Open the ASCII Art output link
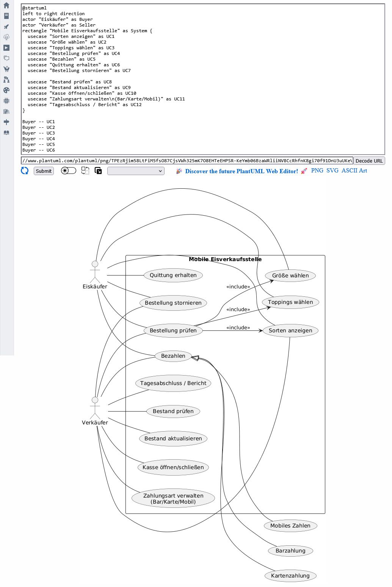The height and width of the screenshot is (587, 392). pyautogui.click(x=354, y=171)
